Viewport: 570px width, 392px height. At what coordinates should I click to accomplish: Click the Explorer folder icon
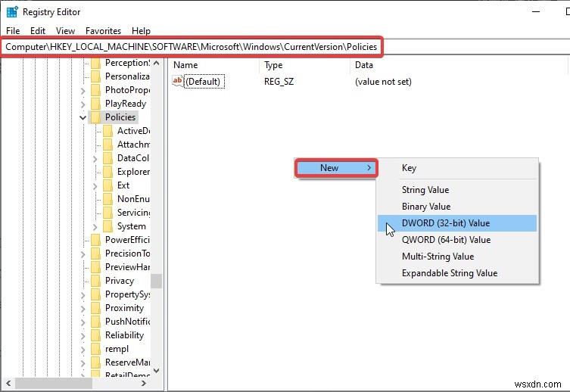(x=108, y=172)
